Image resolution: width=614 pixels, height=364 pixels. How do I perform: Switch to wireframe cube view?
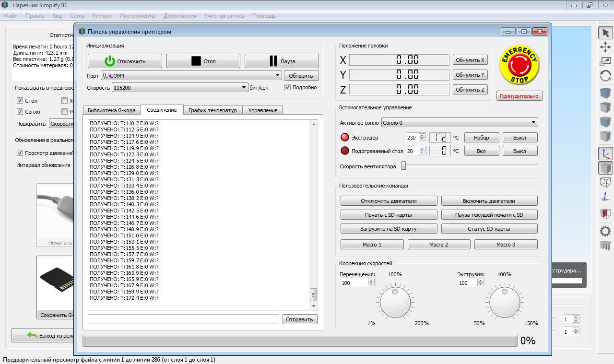pos(605,182)
